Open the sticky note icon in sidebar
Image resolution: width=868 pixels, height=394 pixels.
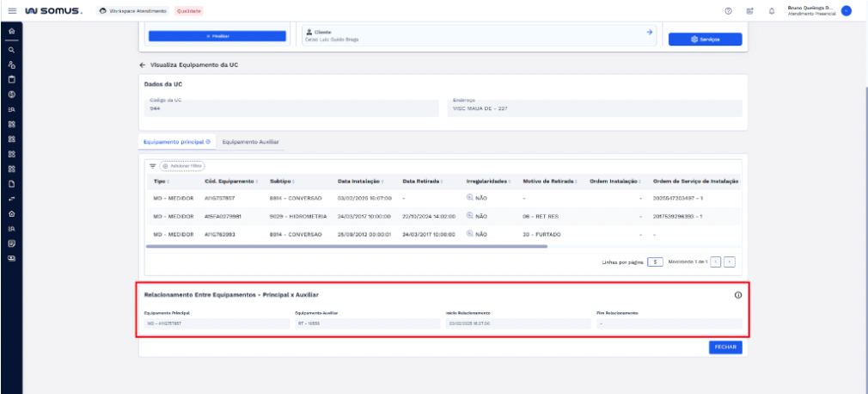pos(11,243)
